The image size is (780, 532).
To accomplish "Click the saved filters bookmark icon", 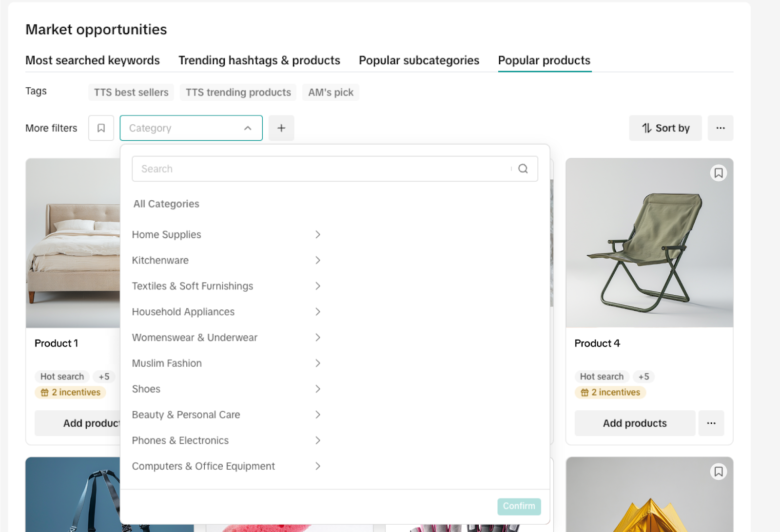I will tap(101, 128).
